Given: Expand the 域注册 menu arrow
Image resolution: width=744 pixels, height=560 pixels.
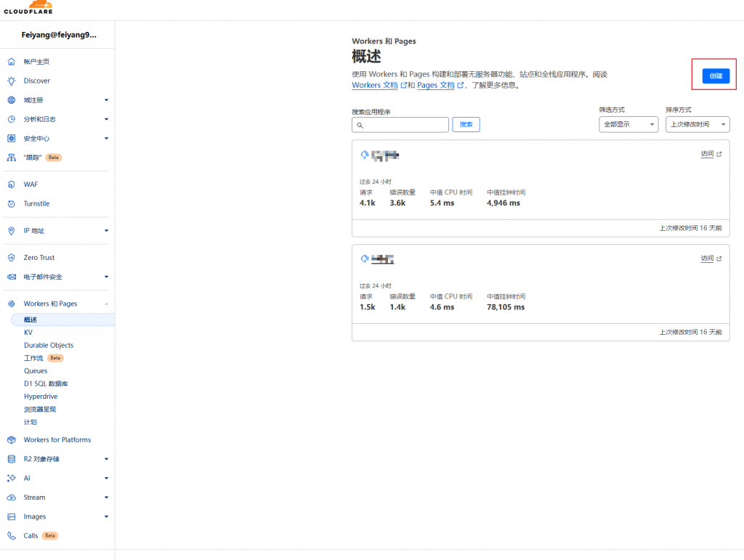Looking at the screenshot, I should click(x=106, y=100).
